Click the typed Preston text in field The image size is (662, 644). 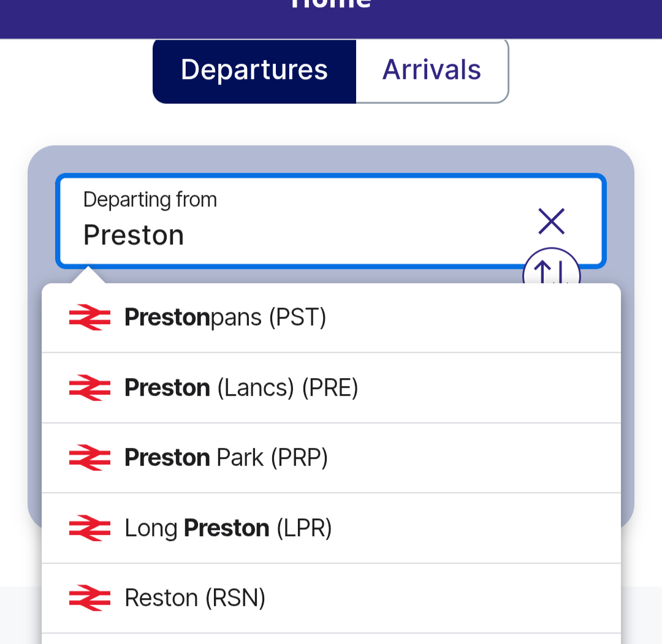[x=134, y=235]
